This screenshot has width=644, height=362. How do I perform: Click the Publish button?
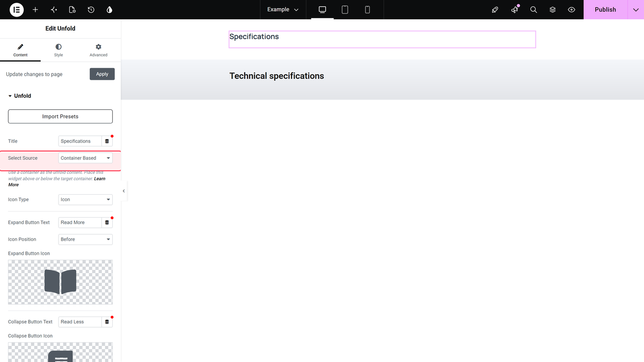point(605,10)
